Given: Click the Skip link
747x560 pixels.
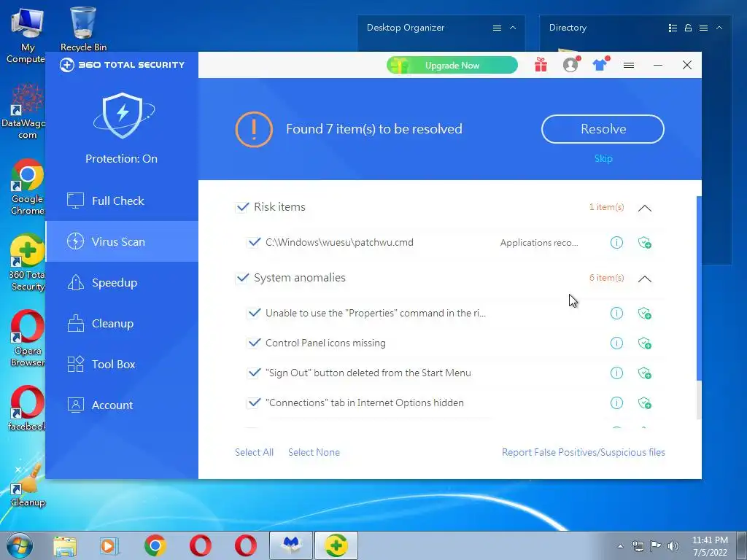Looking at the screenshot, I should pyautogui.click(x=603, y=158).
